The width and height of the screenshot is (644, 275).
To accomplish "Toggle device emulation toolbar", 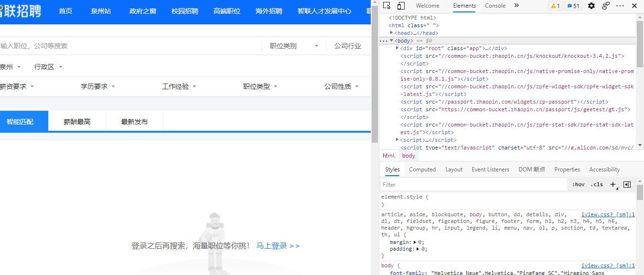I will [x=401, y=6].
